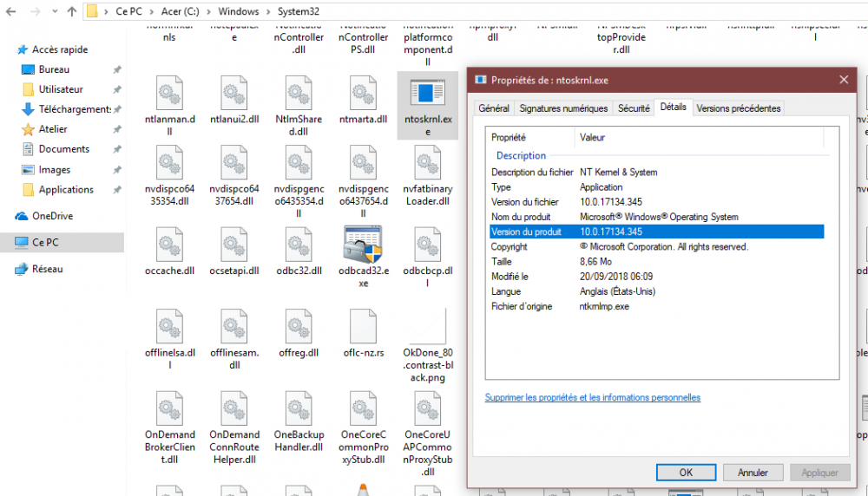The image size is (868, 496).
Task: Select the ntoskrnl.exe file icon
Action: (x=427, y=93)
